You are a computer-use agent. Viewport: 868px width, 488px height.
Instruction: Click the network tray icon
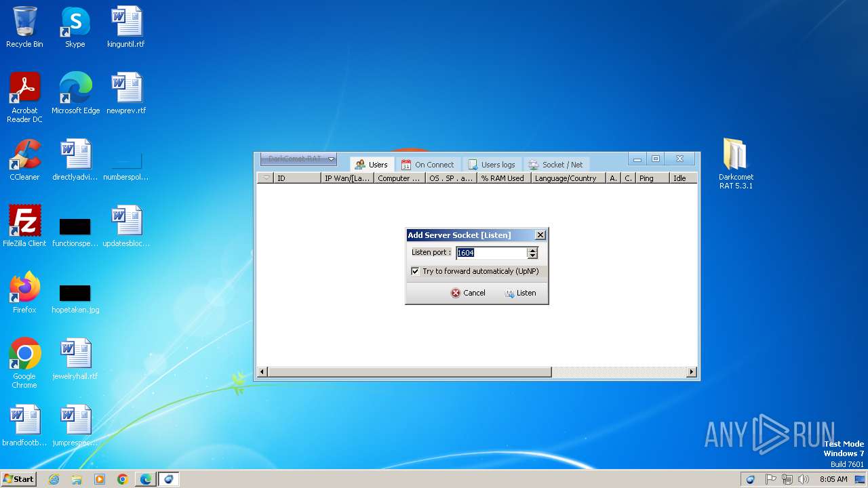787,479
